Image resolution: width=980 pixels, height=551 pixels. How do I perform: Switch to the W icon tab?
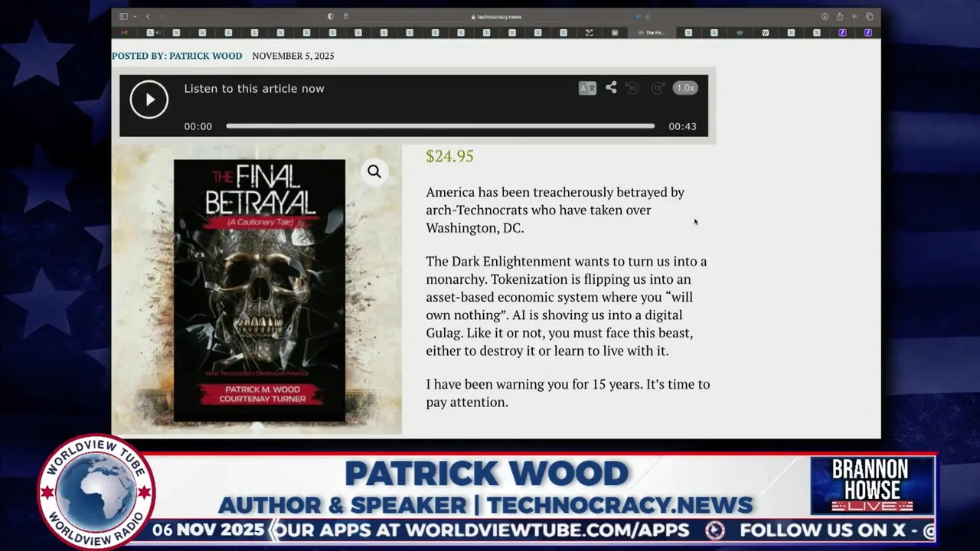point(765,33)
